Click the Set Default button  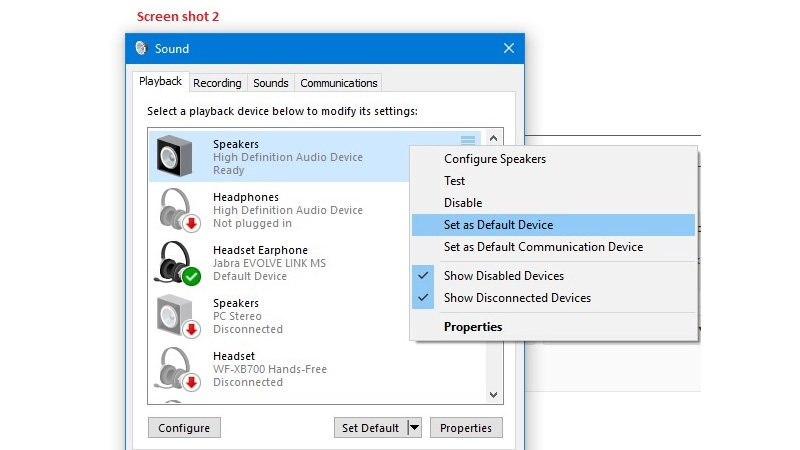point(370,428)
